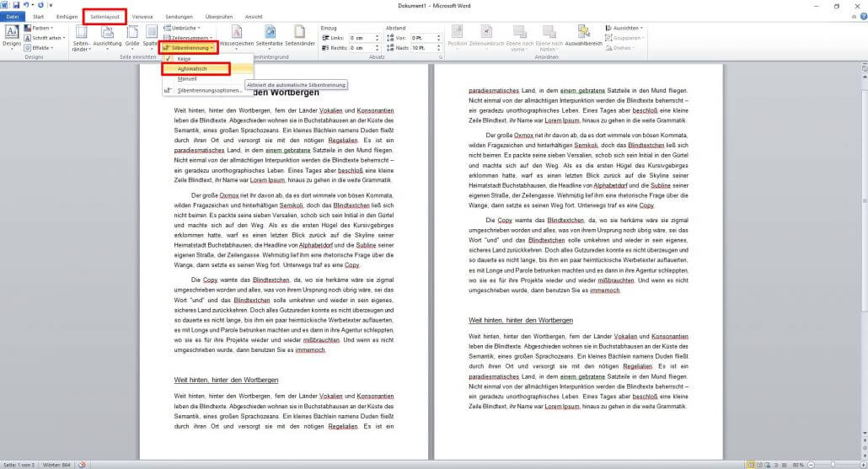Open Silbentrennungsoptionen dialog from menu

(x=208, y=90)
